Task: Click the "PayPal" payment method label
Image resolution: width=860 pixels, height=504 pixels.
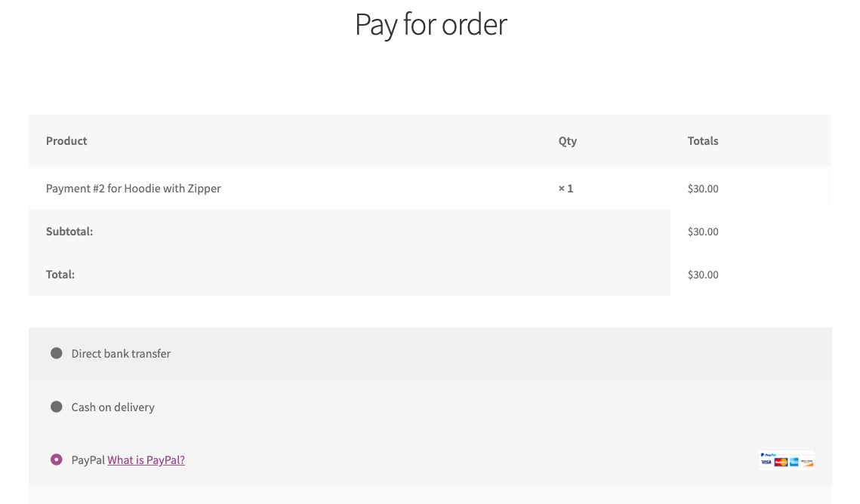Action: tap(88, 460)
